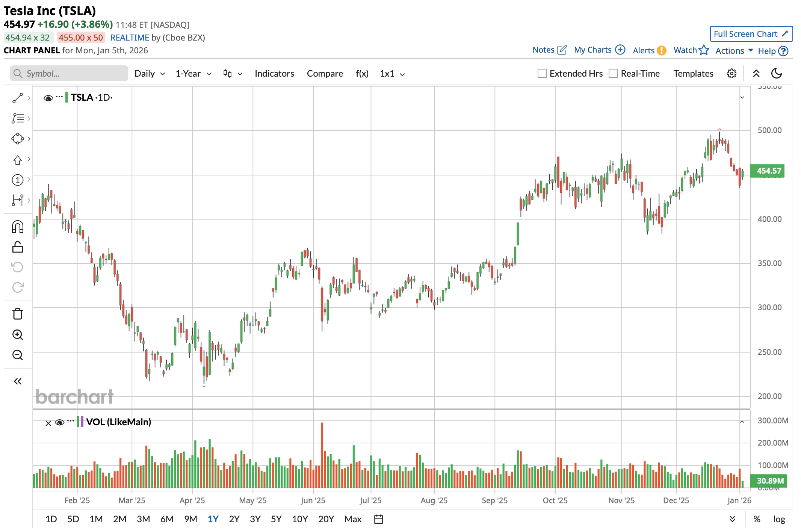Viewport: 801px width, 532px height.
Task: Activate the magnet snap tool
Action: click(x=18, y=227)
